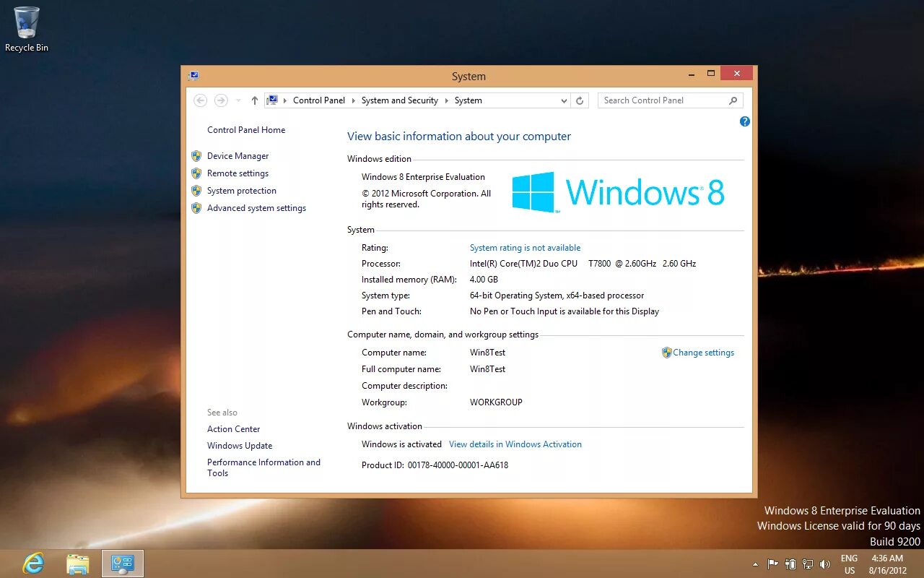Select System breadcrumb segment

468,100
